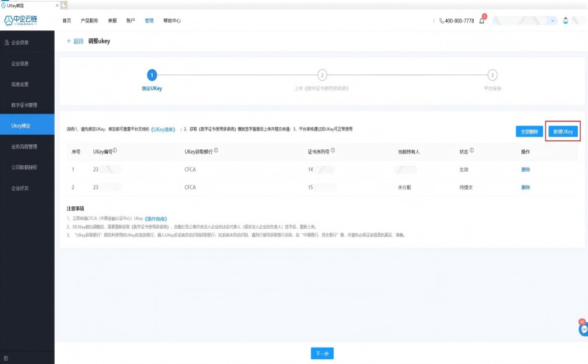588x364 pixels.
Task: Click info icon beside UKey获取银行 header
Action: [x=216, y=151]
